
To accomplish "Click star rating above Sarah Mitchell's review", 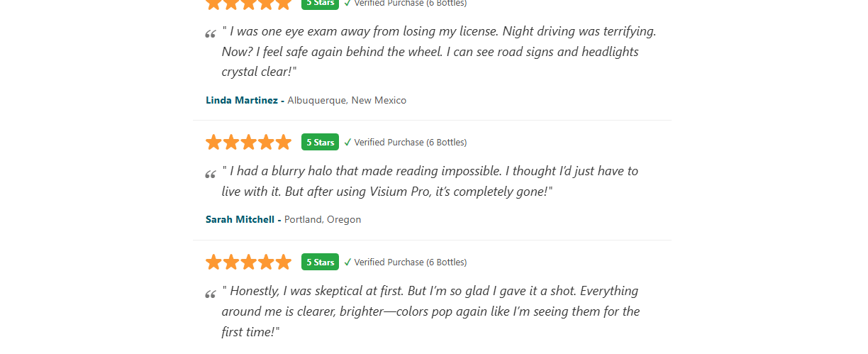I will click(248, 143).
